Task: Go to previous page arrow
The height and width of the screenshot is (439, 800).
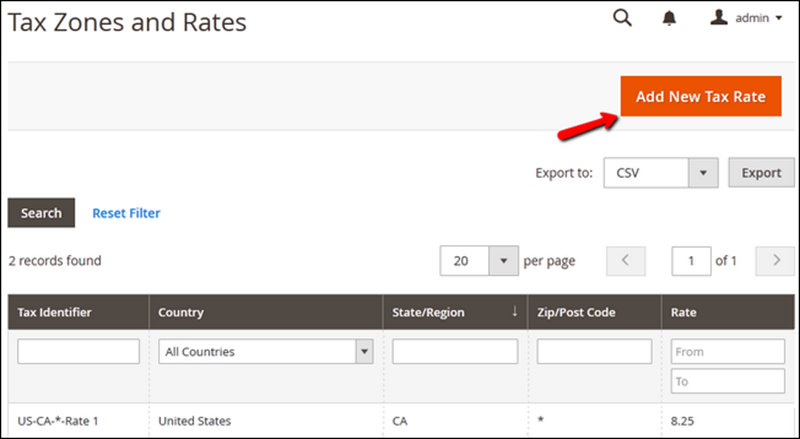Action: (626, 261)
